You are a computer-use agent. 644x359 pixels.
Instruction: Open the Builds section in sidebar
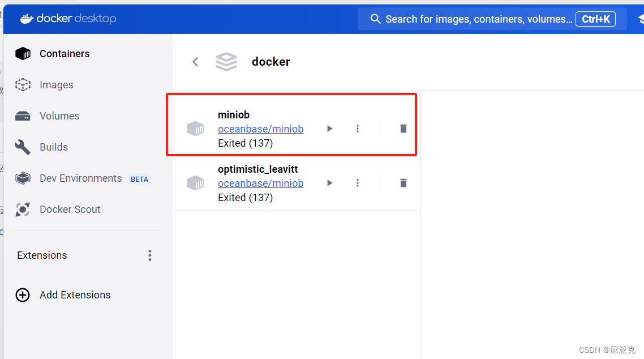pos(54,147)
